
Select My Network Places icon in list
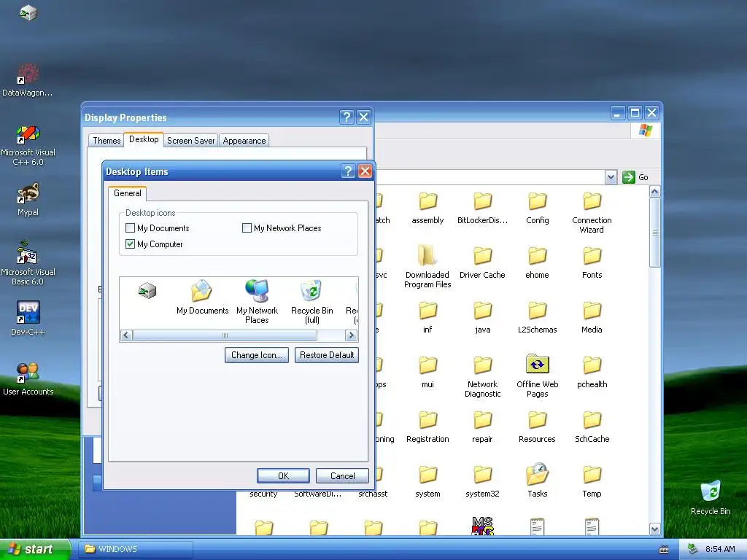click(257, 302)
